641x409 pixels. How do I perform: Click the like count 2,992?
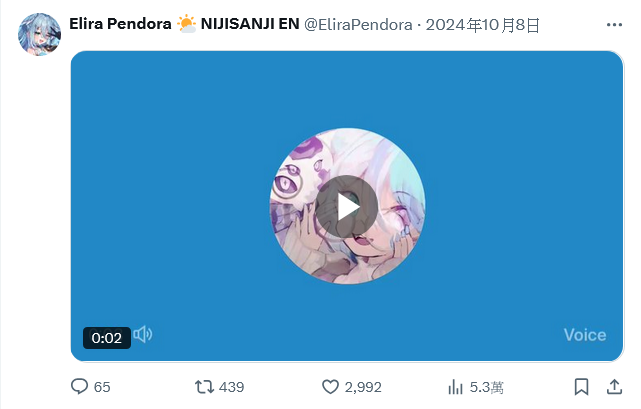pos(363,387)
